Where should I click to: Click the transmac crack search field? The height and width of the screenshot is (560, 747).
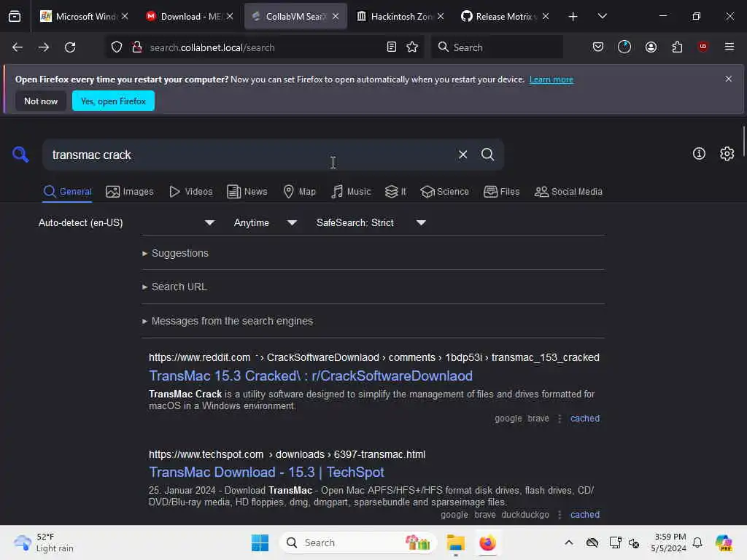pyautogui.click(x=248, y=155)
